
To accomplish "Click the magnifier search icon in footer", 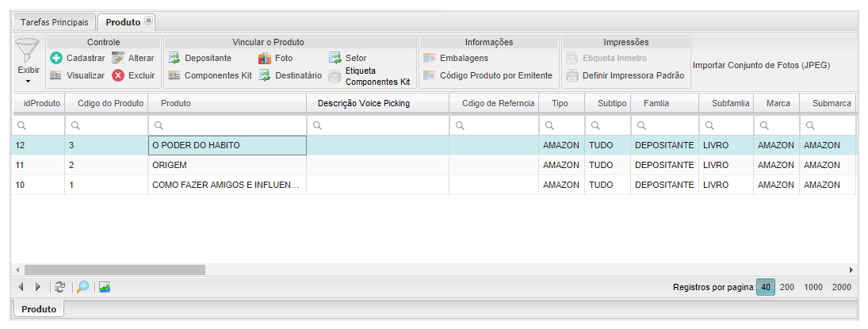I will click(x=82, y=287).
